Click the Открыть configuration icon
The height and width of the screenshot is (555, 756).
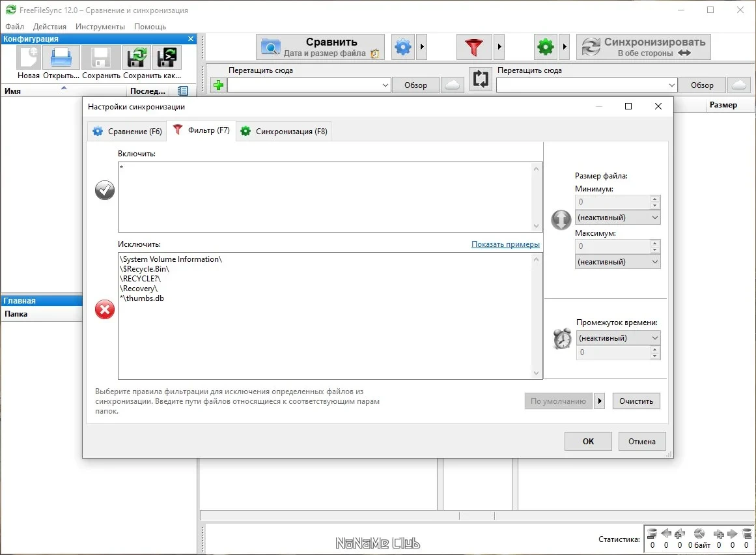61,58
